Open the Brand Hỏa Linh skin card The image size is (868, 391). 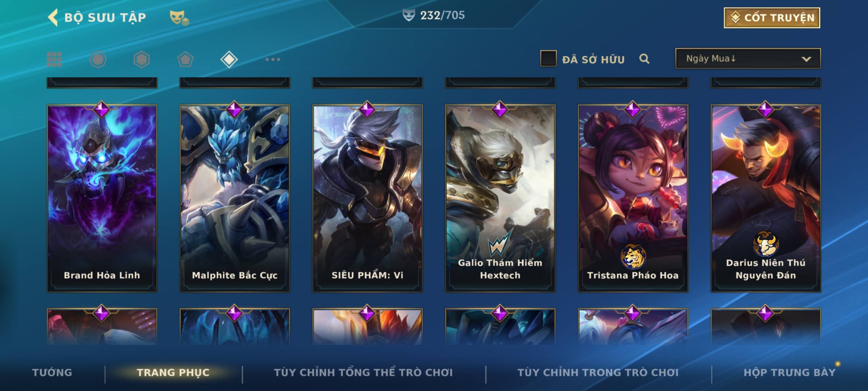(102, 198)
